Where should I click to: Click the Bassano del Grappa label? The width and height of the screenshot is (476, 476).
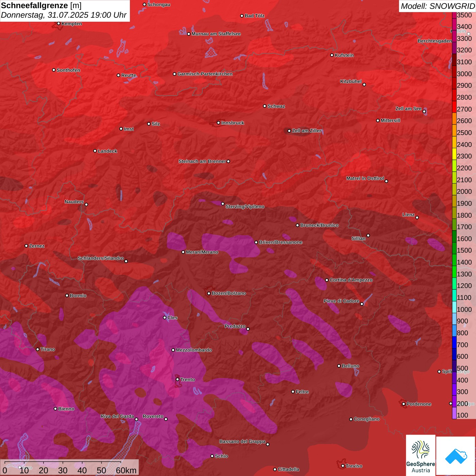tap(242, 441)
